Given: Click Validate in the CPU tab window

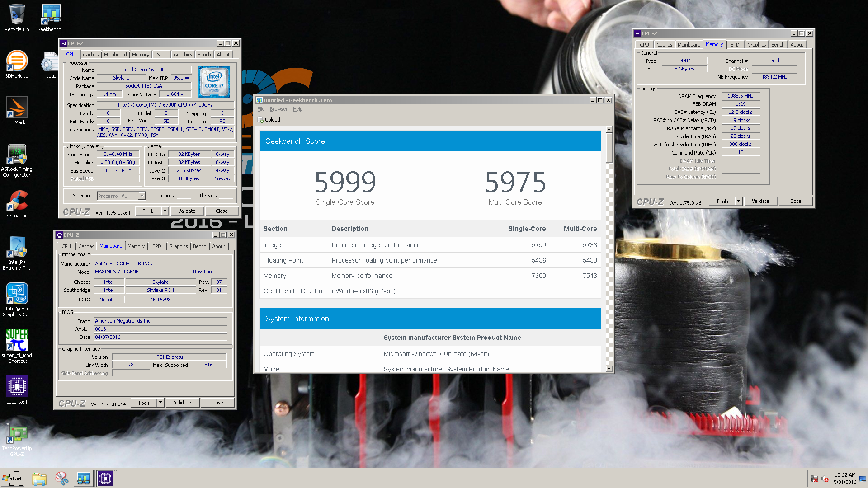Looking at the screenshot, I should tap(187, 211).
